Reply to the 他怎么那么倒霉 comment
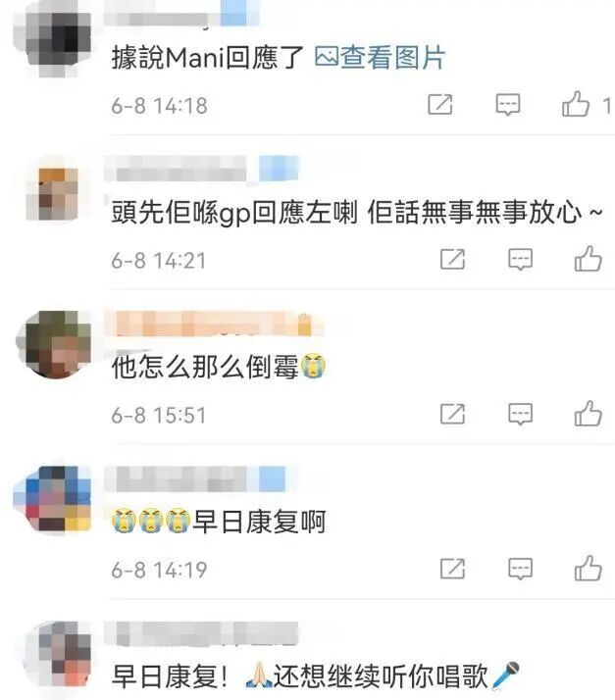This screenshot has height=700, width=615. 521,414
